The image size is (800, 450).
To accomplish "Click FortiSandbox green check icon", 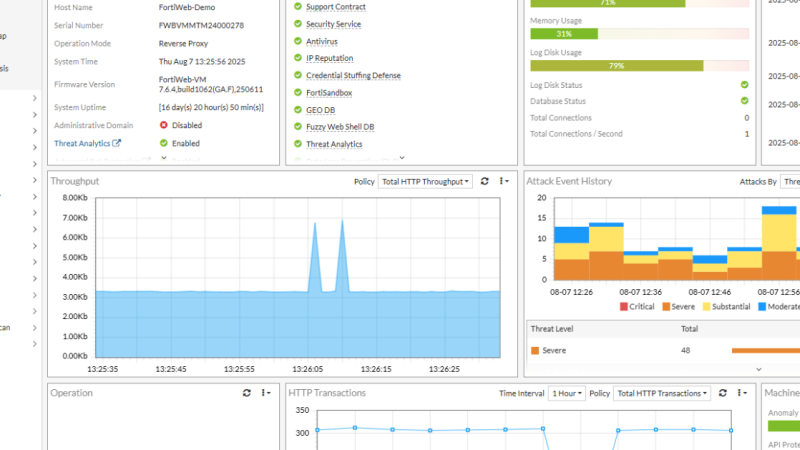I will [298, 92].
